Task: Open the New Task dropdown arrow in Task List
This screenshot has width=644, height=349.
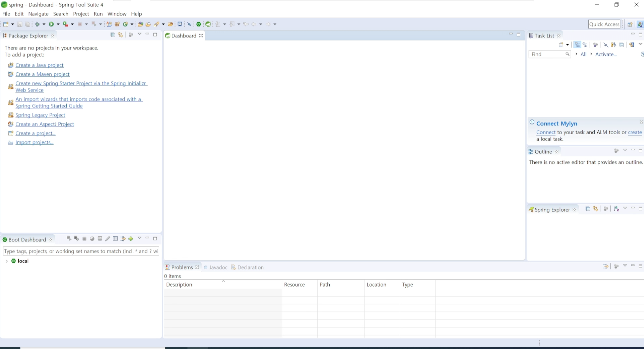Action: (x=568, y=45)
